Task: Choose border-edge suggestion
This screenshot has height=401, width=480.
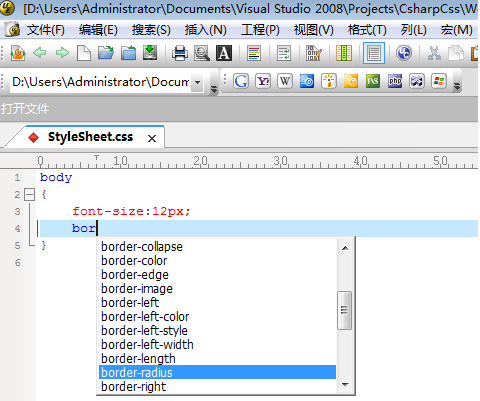Action: coord(217,275)
